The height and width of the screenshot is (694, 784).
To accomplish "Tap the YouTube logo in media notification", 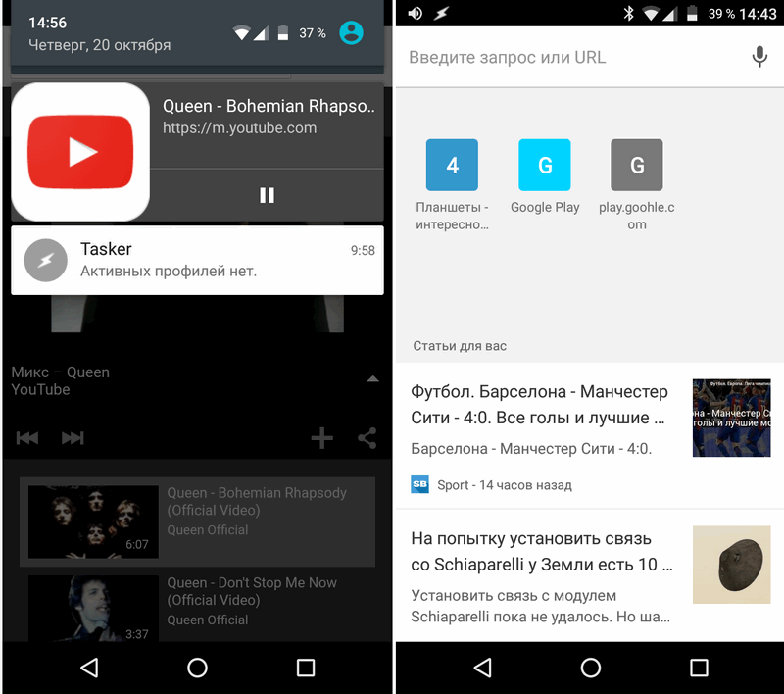I will 80,152.
